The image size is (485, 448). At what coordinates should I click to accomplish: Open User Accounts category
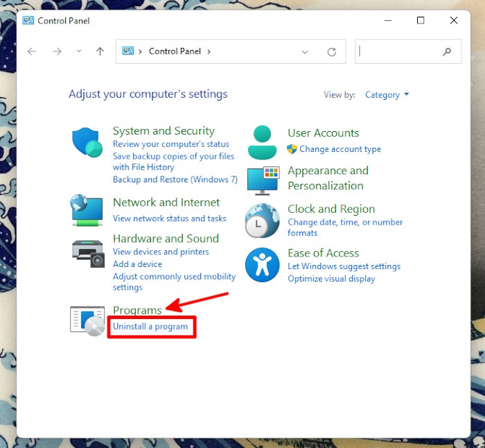(324, 133)
